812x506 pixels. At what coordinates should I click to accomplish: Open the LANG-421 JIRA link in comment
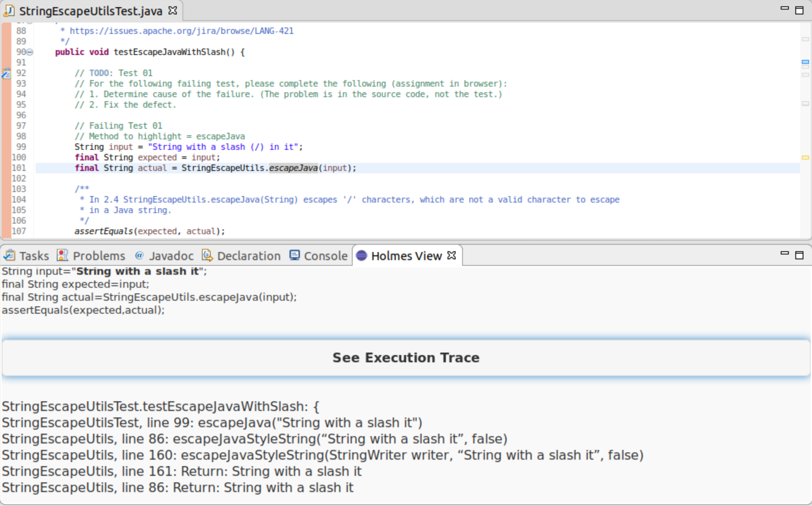[x=181, y=31]
